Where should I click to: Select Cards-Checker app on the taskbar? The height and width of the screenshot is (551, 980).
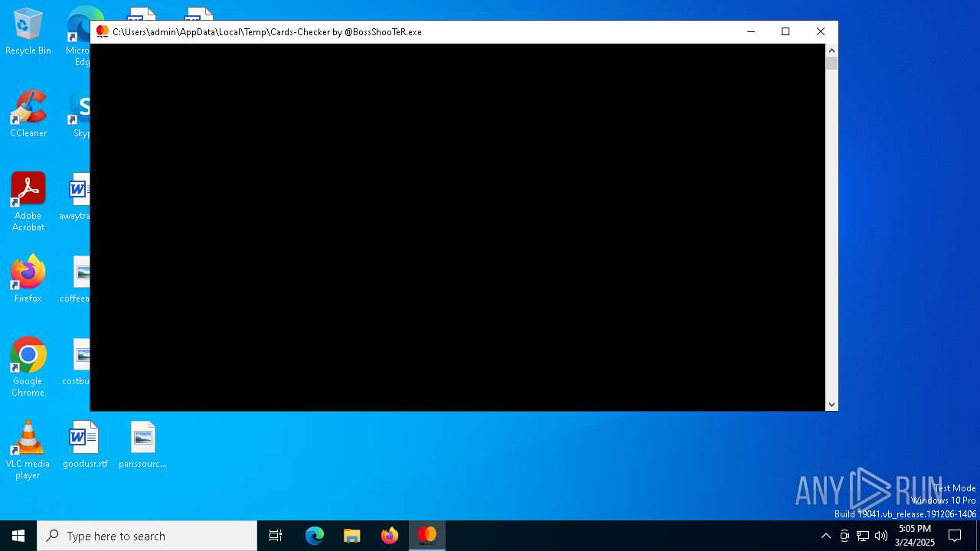coord(427,536)
